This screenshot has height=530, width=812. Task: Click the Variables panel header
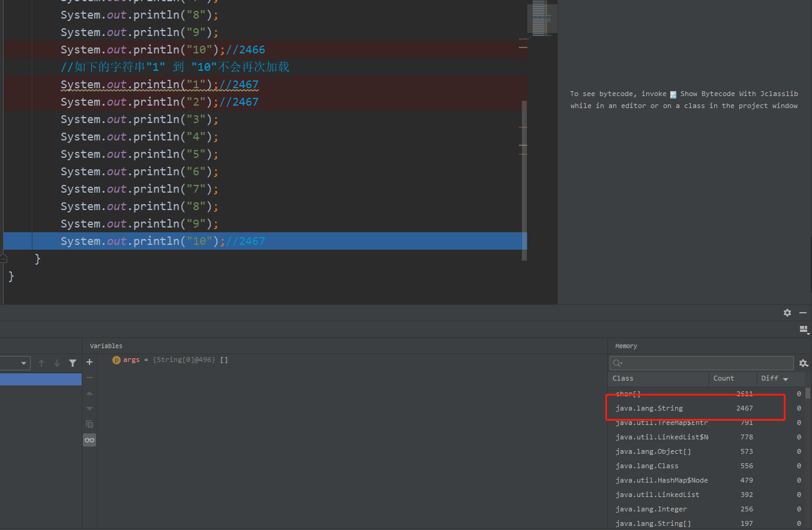coord(106,346)
